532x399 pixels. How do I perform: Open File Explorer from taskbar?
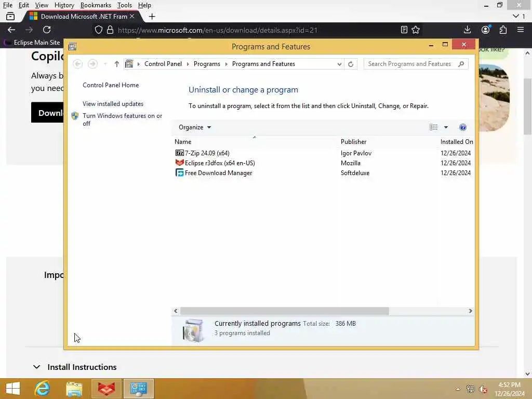coord(74,389)
